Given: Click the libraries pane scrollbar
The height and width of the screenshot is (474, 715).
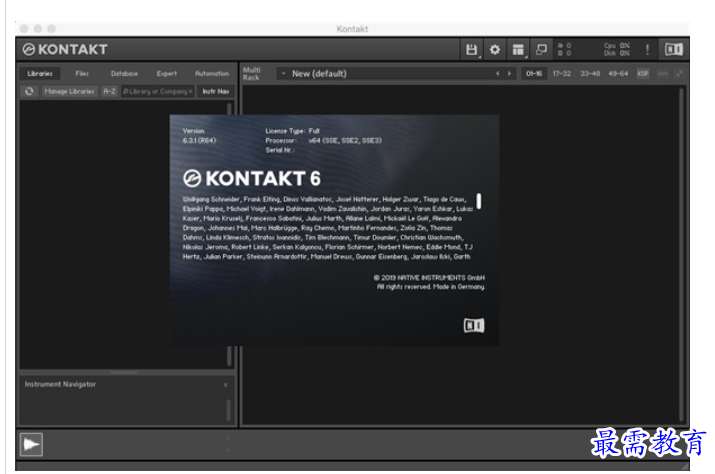Looking at the screenshot, I should [x=229, y=235].
